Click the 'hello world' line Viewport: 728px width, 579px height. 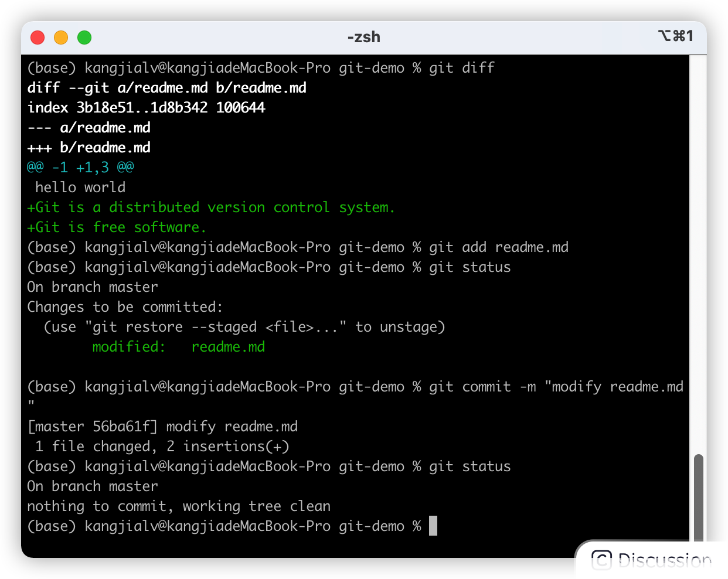pyautogui.click(x=80, y=188)
